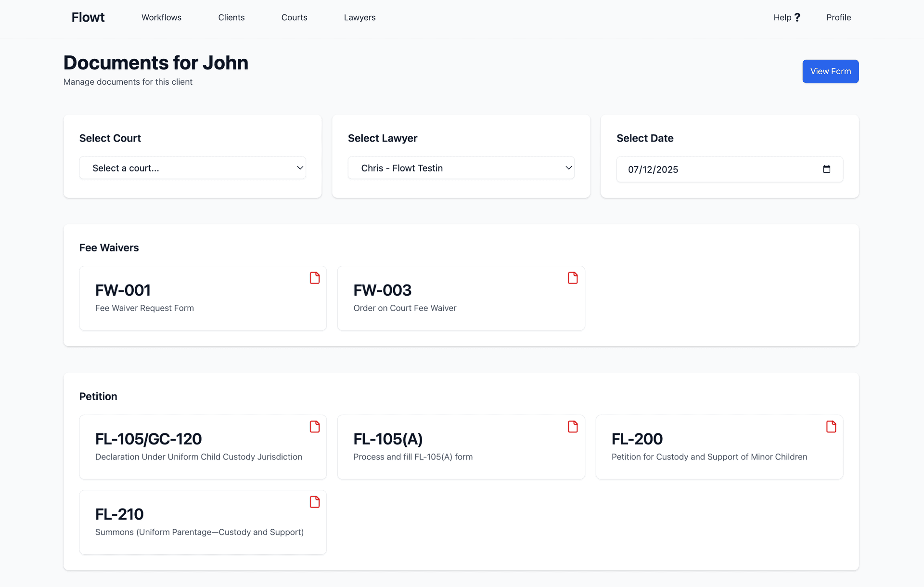The height and width of the screenshot is (587, 924).
Task: Open the Lawyers page link
Action: tap(359, 17)
